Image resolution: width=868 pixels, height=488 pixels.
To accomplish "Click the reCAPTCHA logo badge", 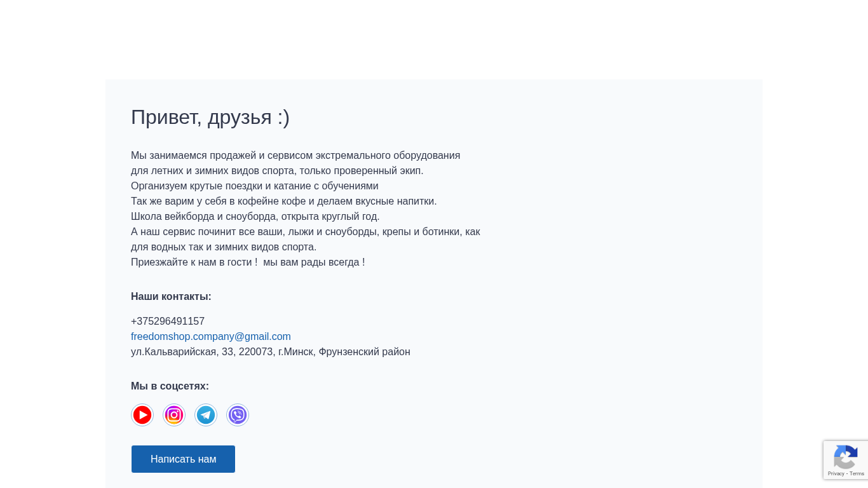I will pos(846,456).
